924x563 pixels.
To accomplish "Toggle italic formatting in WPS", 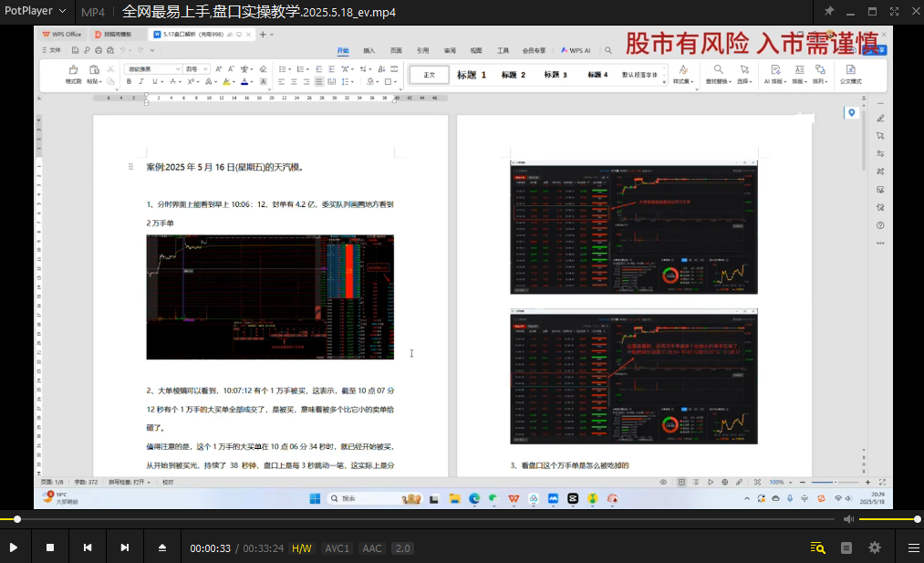I will (140, 82).
